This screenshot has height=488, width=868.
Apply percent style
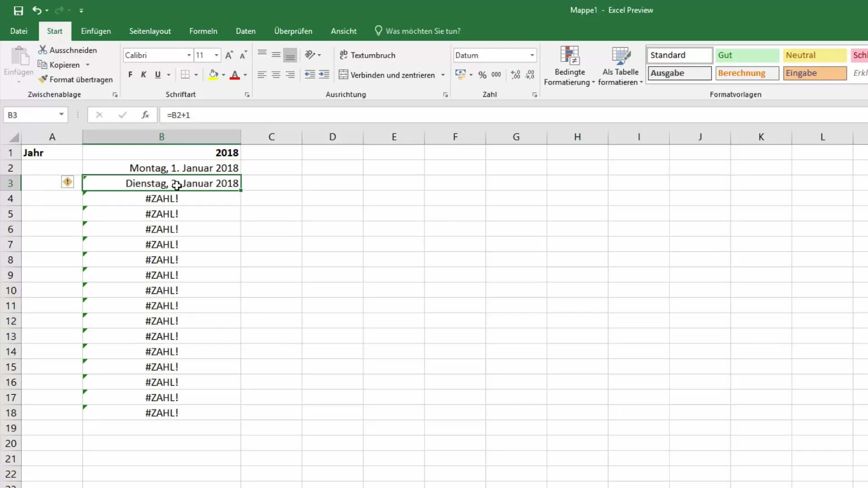(482, 75)
